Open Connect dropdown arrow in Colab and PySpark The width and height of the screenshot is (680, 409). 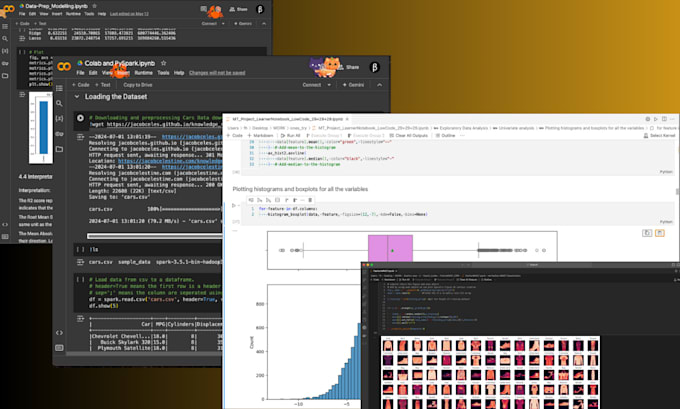329,85
